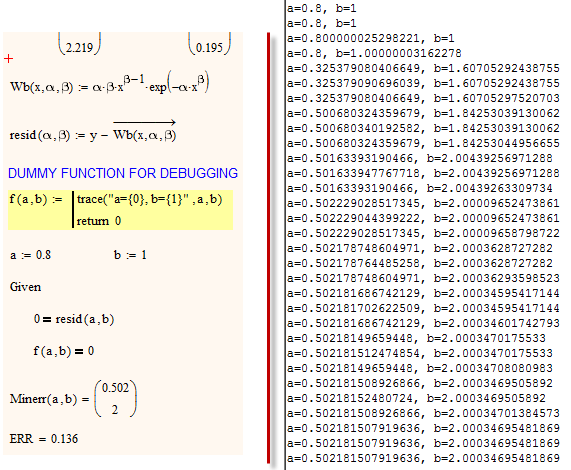Click trace line ending b=2.00034701384573
This screenshot has width=571, height=470.
(423, 413)
